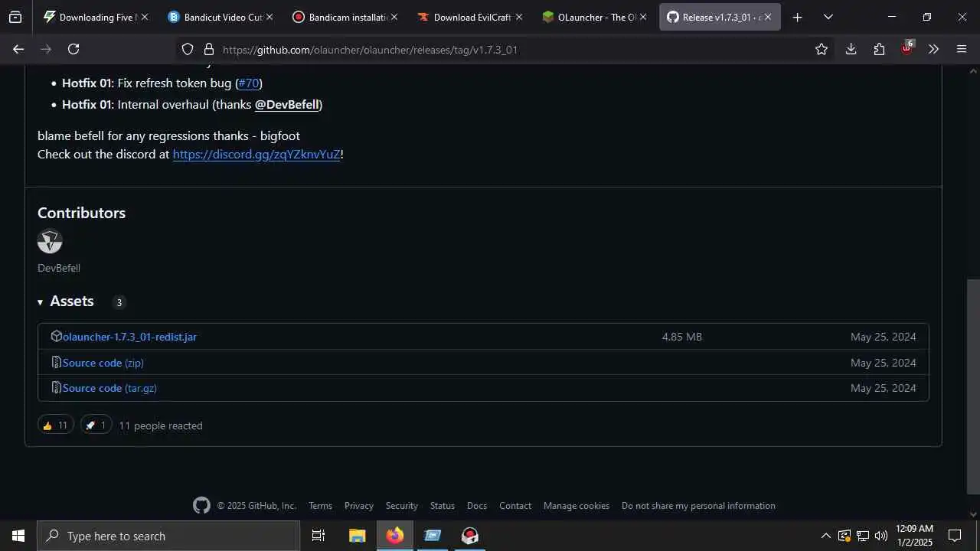
Task: Open issue #70 link
Action: tap(249, 83)
